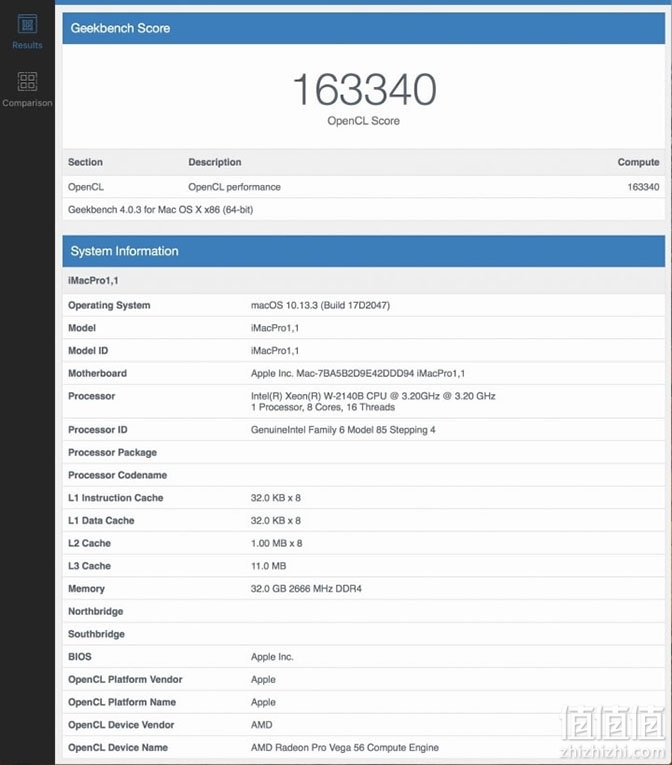Click the OpenCL Device Vendor label
672x765 pixels.
(x=121, y=725)
